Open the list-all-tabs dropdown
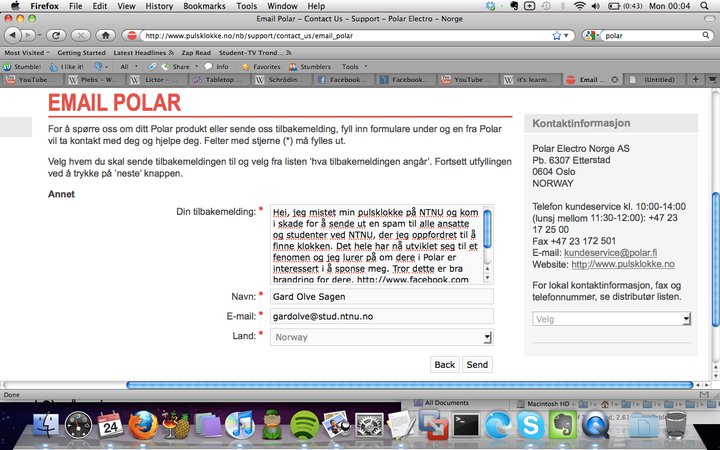720x450 pixels. pyautogui.click(x=712, y=79)
